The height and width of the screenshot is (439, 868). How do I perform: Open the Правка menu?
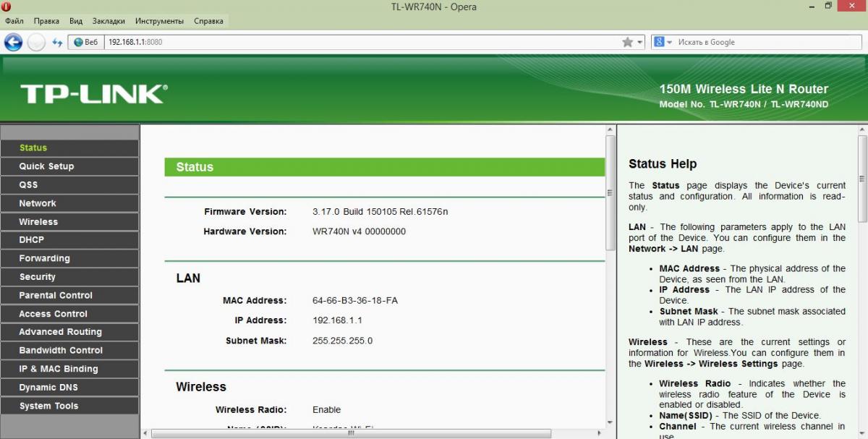click(x=46, y=21)
